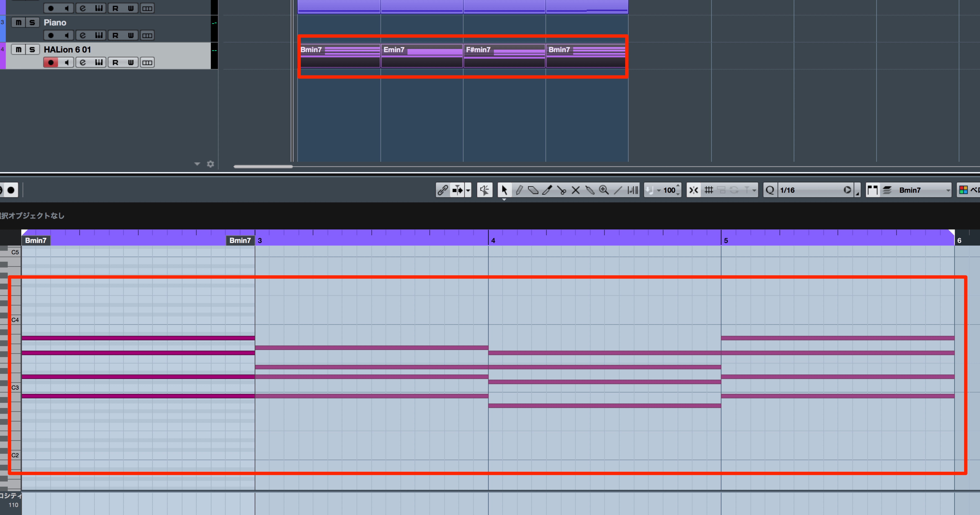Open the track list settings gear

click(210, 164)
